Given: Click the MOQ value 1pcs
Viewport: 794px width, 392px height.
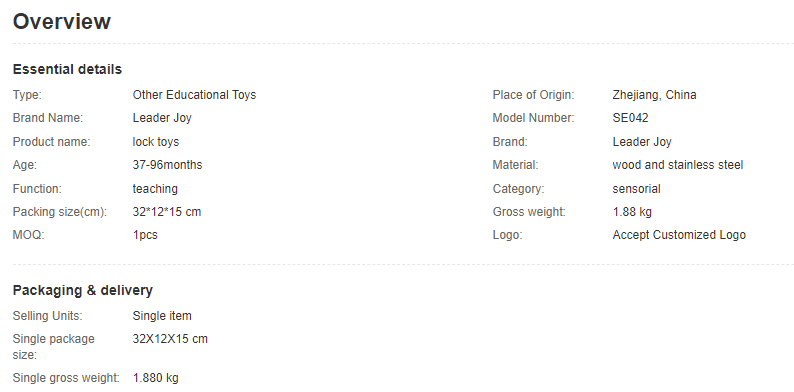Looking at the screenshot, I should coord(145,235).
